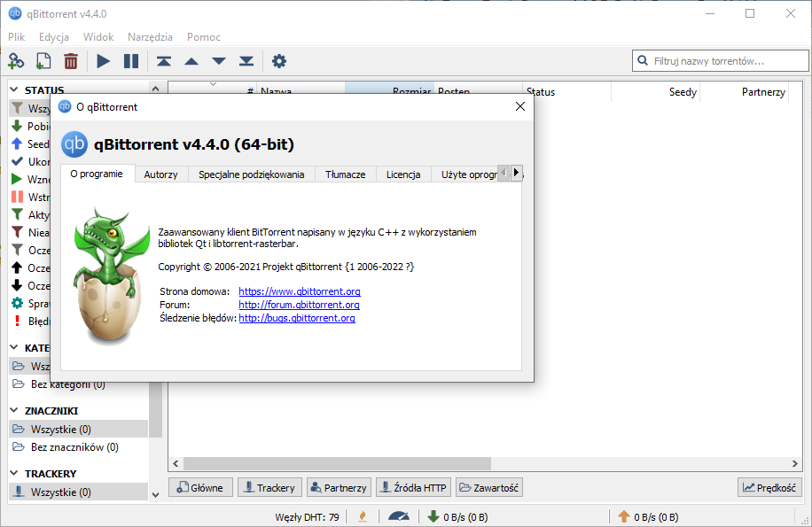Collapse the STATUS section

[14, 89]
